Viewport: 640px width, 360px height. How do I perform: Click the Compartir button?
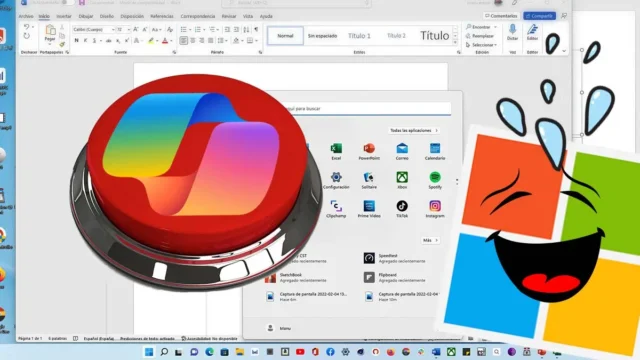click(x=539, y=16)
